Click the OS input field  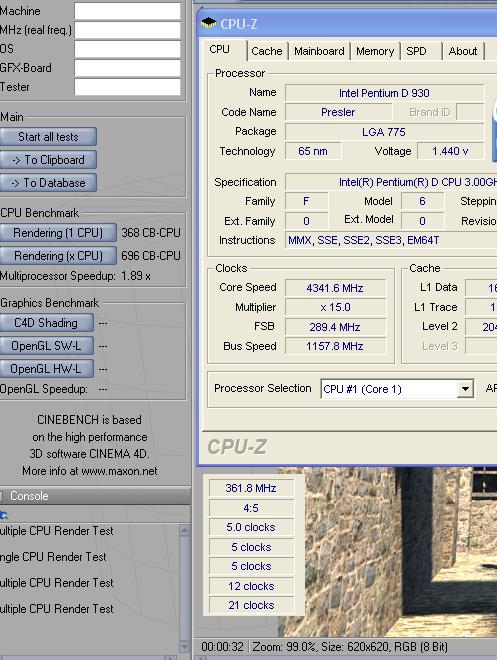(x=128, y=49)
